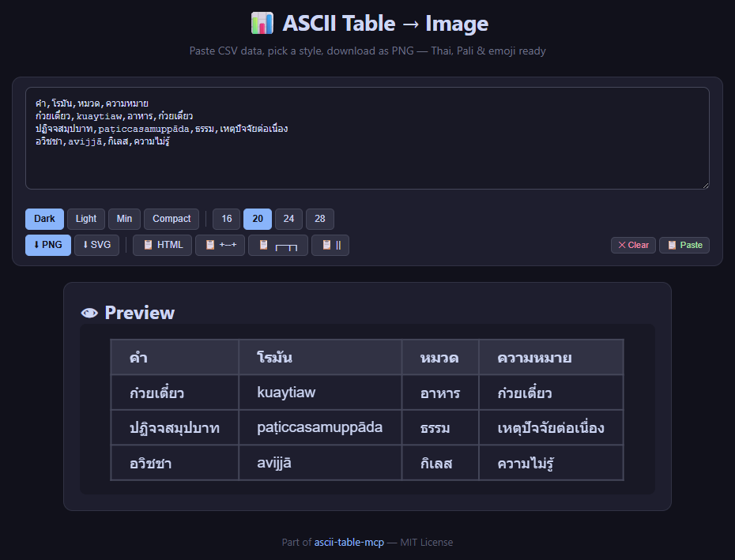Click the อวิชชา cell

tap(175, 463)
